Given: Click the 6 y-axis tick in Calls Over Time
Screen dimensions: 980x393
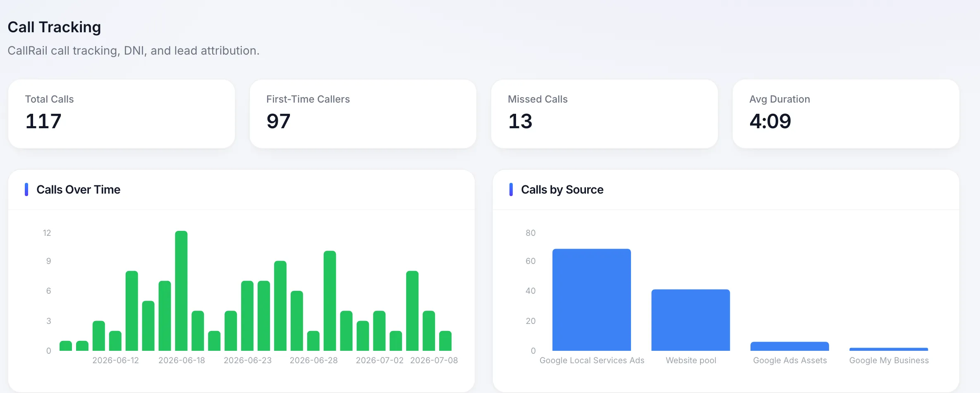Looking at the screenshot, I should click(49, 291).
